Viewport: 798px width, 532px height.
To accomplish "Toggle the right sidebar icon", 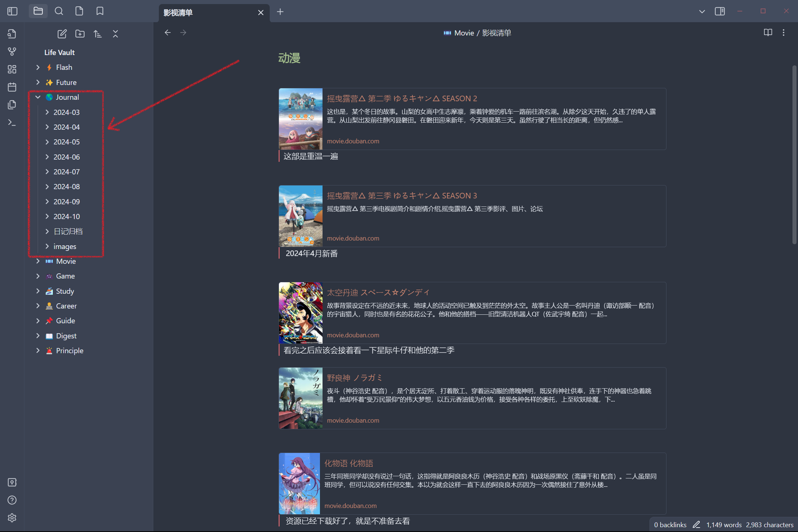I will 720,11.
